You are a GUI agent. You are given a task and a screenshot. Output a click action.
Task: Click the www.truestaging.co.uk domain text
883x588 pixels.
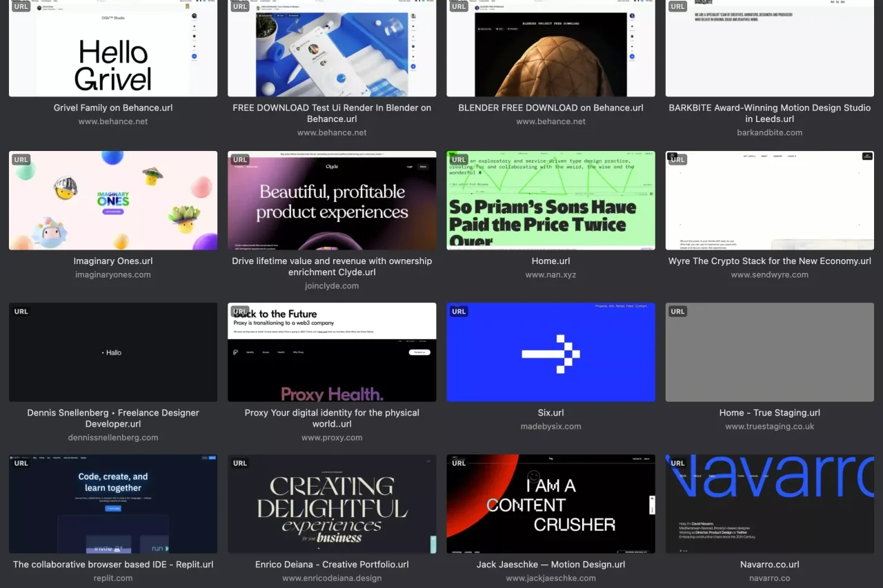pyautogui.click(x=770, y=426)
